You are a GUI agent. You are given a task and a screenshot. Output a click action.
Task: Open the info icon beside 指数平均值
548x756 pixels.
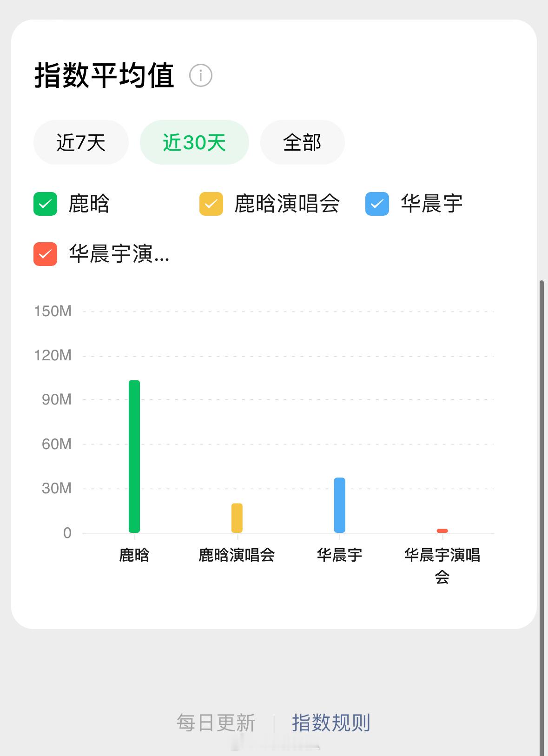[201, 75]
